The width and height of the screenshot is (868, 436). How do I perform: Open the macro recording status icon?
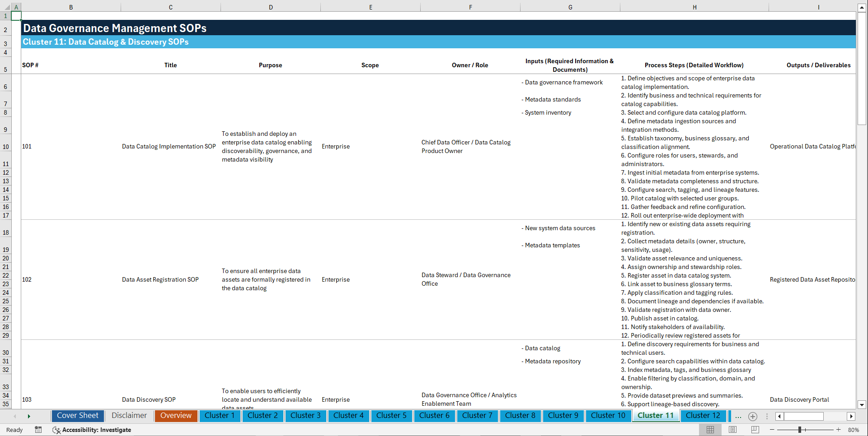coord(38,430)
